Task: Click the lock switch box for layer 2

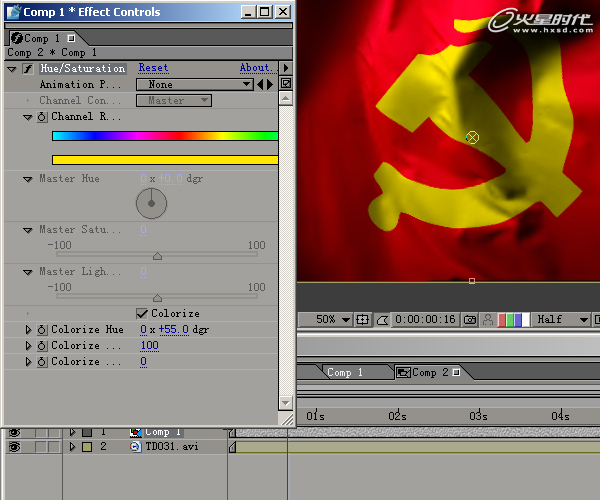Action: [55, 447]
